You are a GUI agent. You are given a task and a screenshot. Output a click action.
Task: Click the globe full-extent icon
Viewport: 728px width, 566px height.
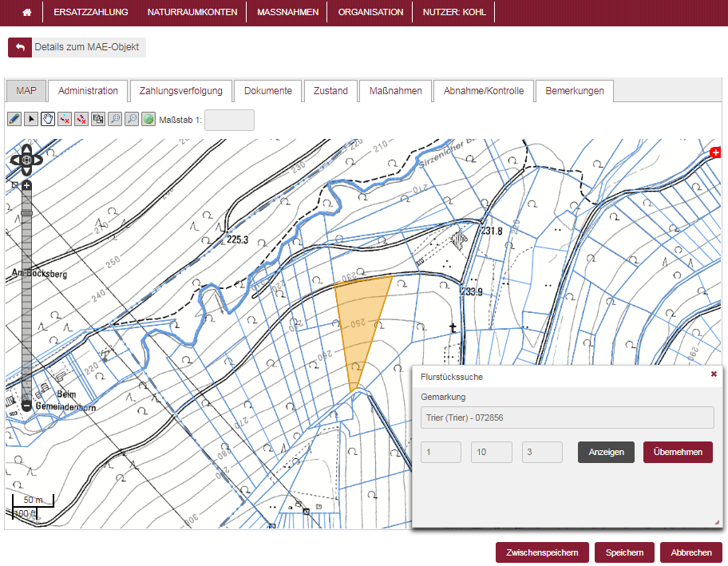pyautogui.click(x=148, y=119)
